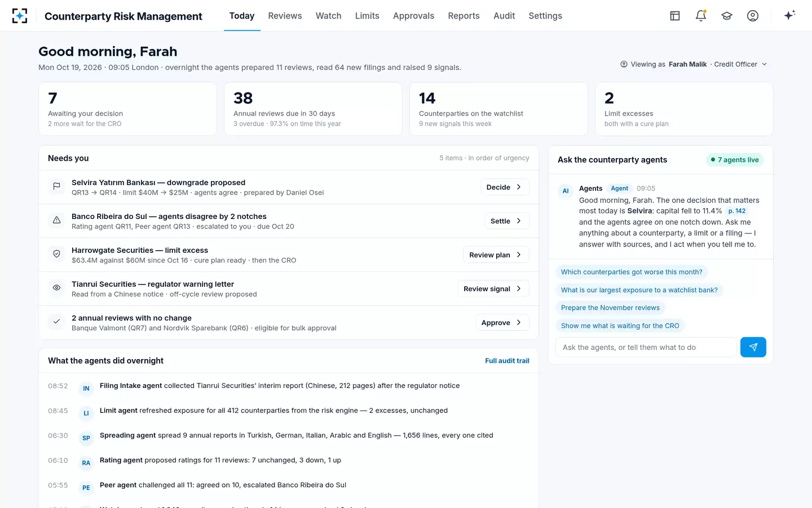Select Show me what is waiting for CRO

click(620, 326)
